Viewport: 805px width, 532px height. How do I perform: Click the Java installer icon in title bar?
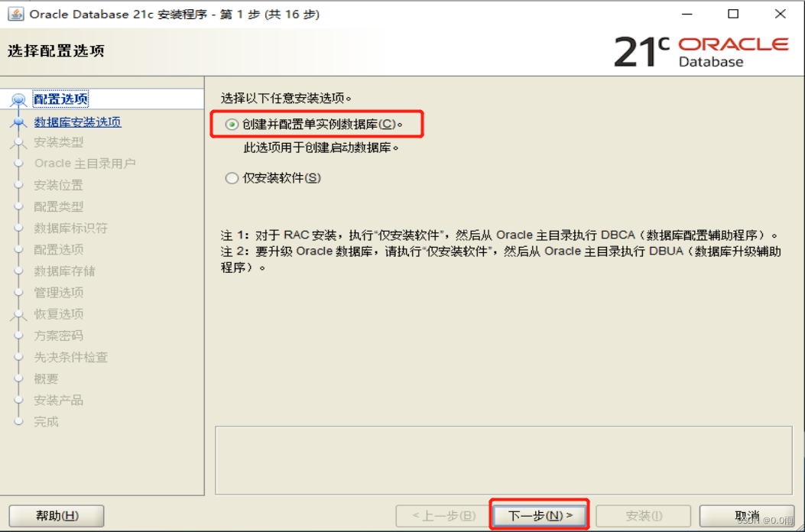pyautogui.click(x=15, y=14)
